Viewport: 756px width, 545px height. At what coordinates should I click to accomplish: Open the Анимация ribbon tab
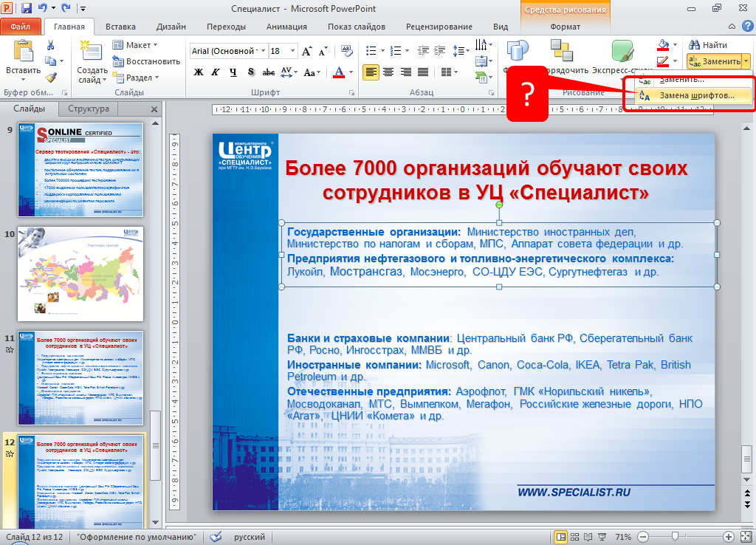coord(284,27)
